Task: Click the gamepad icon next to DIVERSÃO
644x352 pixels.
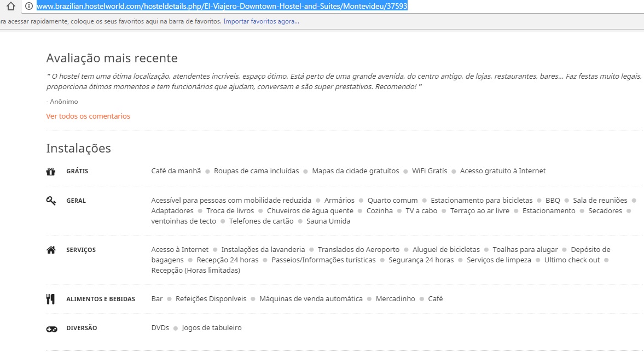Action: [x=51, y=328]
